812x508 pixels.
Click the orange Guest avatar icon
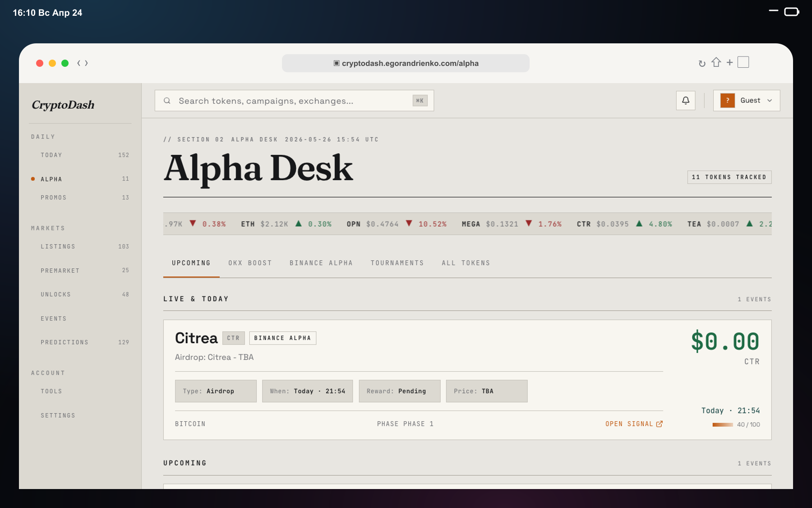pos(728,100)
